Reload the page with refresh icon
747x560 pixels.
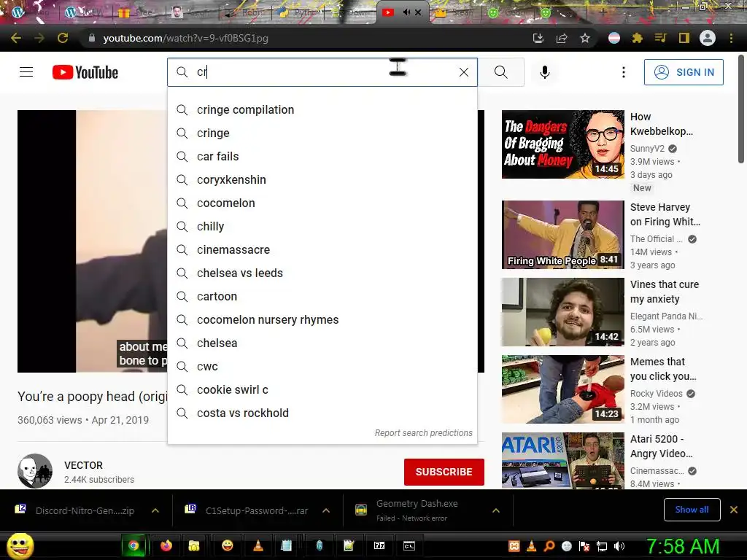(63, 38)
